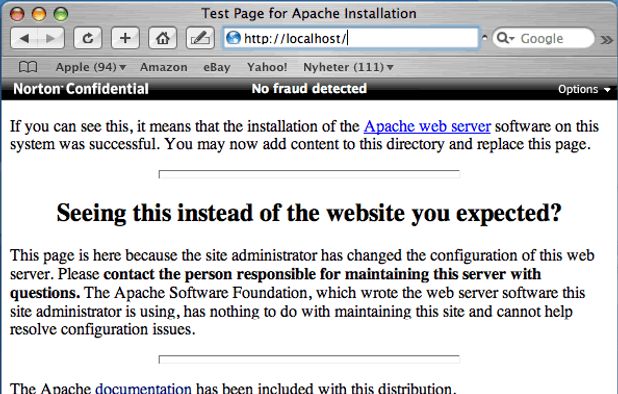Reload the page with the refresh button
The height and width of the screenshot is (394, 618).
87,38
